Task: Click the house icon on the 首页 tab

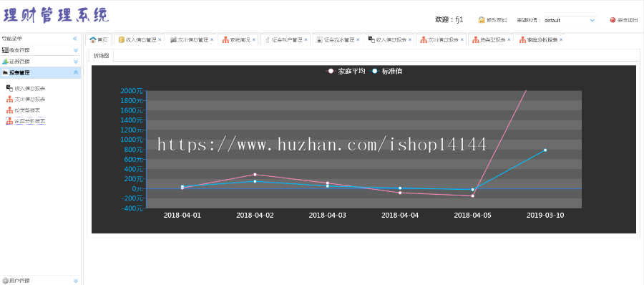Action: [x=93, y=40]
